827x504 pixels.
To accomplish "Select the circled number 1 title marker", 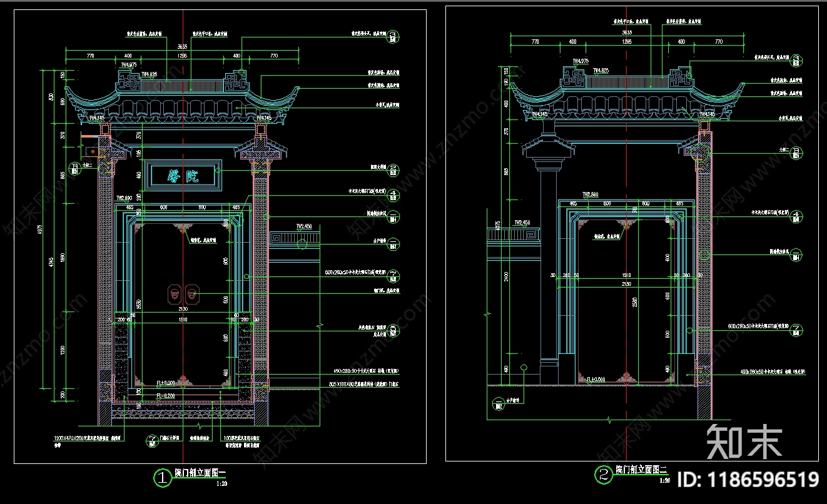I will click(x=163, y=478).
